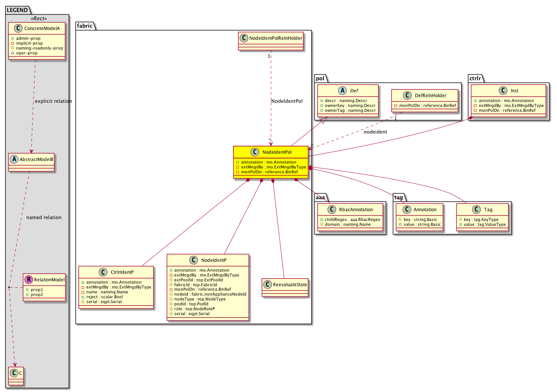Screen dimensions: 557x392
Task: Click the C icon of DefRelnHolder
Action: click(407, 95)
